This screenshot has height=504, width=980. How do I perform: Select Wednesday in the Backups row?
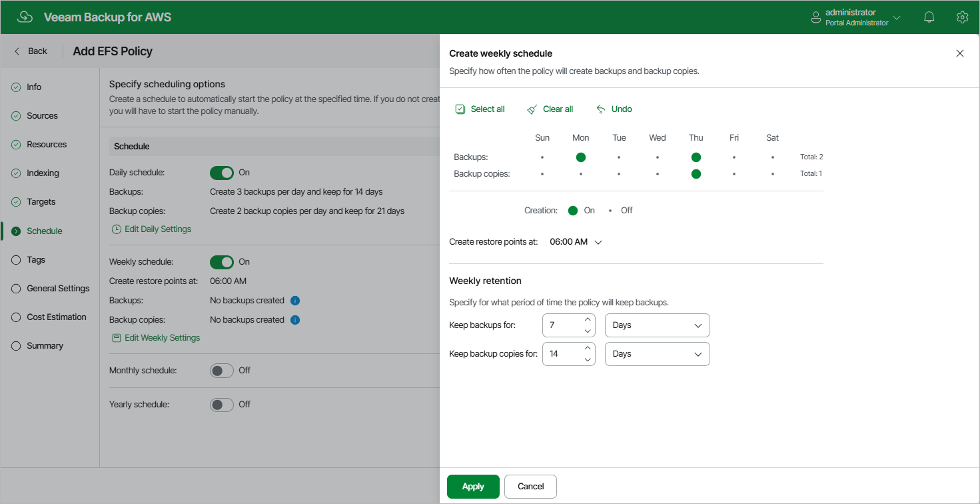(658, 157)
